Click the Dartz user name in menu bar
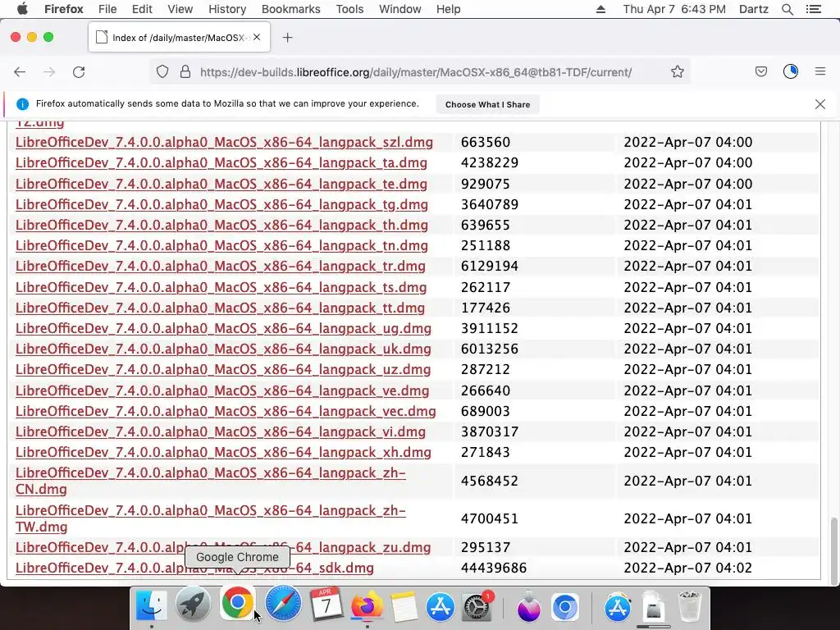 point(753,9)
